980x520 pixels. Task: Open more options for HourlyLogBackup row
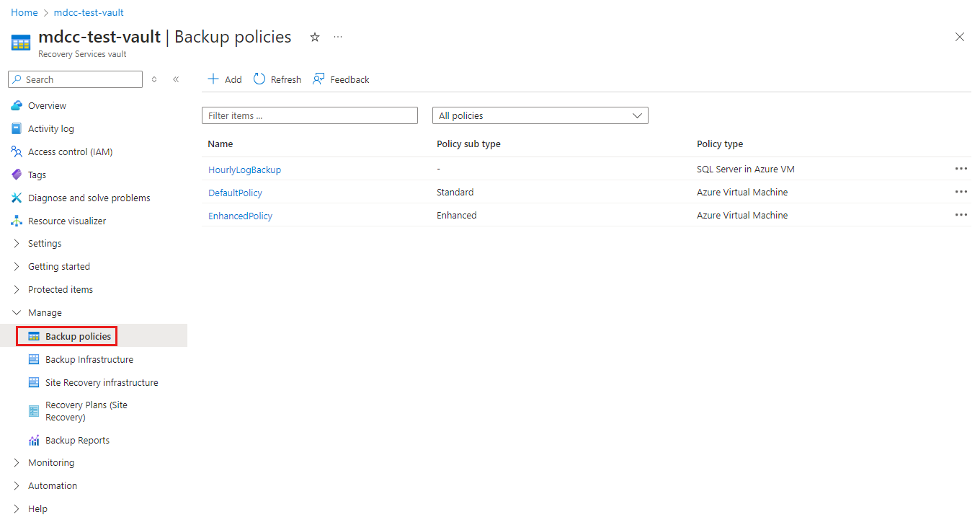coord(961,169)
